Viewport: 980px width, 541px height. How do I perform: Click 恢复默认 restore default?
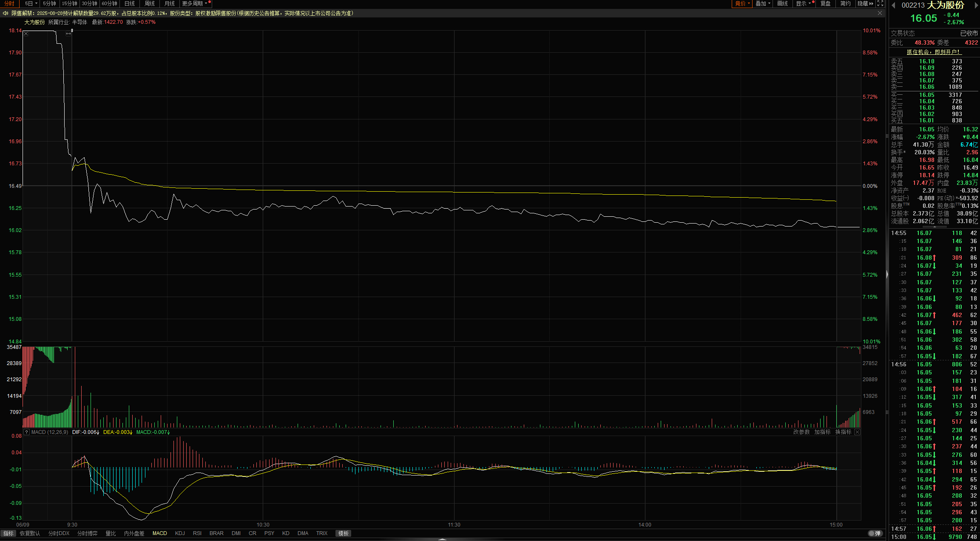click(x=30, y=533)
